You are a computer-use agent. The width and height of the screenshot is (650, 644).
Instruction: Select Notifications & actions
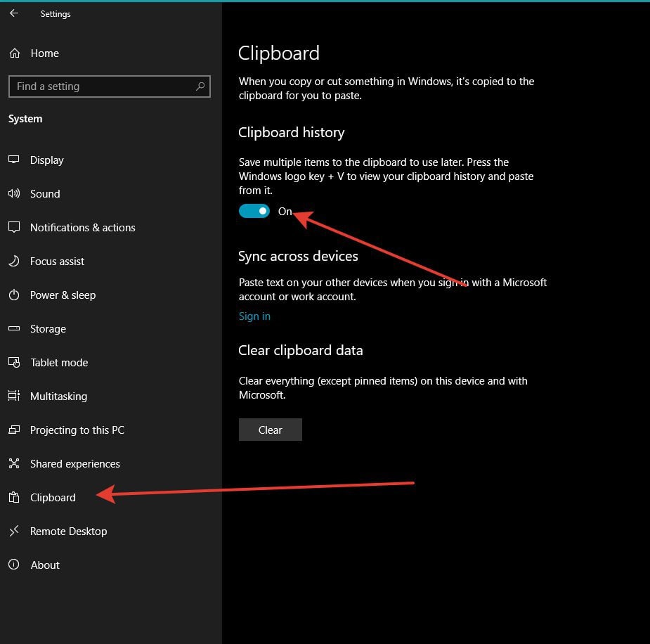(x=82, y=227)
